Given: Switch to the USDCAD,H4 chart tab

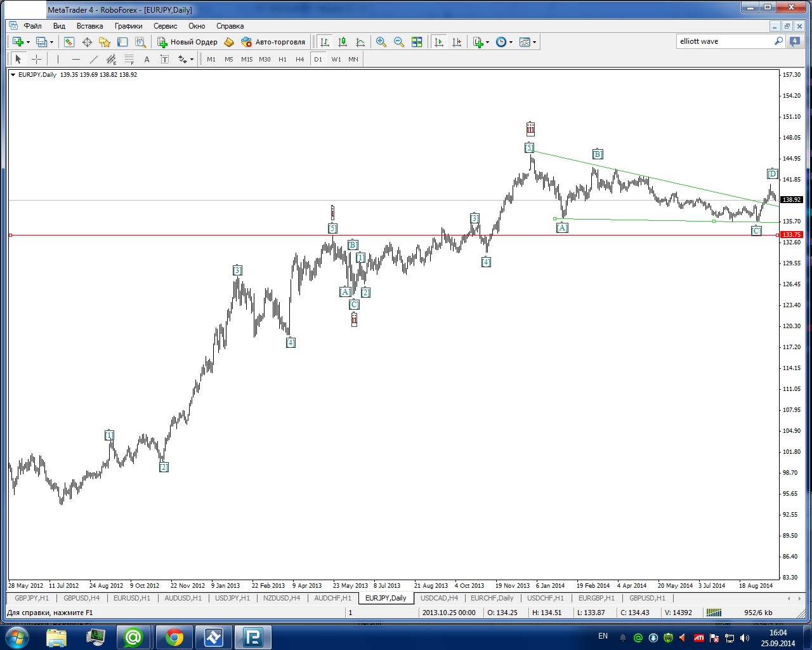Looking at the screenshot, I should 439,598.
